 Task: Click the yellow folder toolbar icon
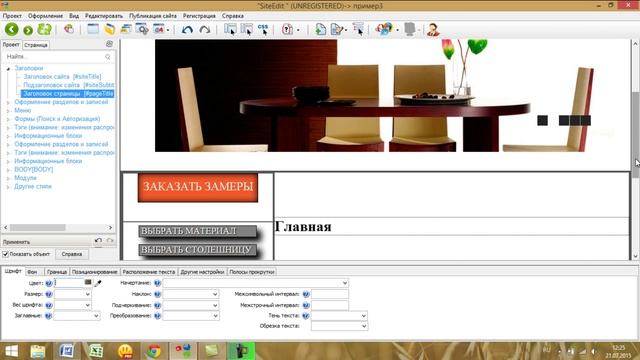(x=109, y=29)
